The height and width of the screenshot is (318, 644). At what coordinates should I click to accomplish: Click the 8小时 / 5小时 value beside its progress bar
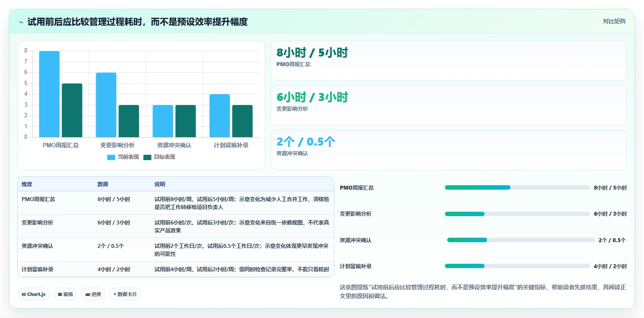[610, 188]
